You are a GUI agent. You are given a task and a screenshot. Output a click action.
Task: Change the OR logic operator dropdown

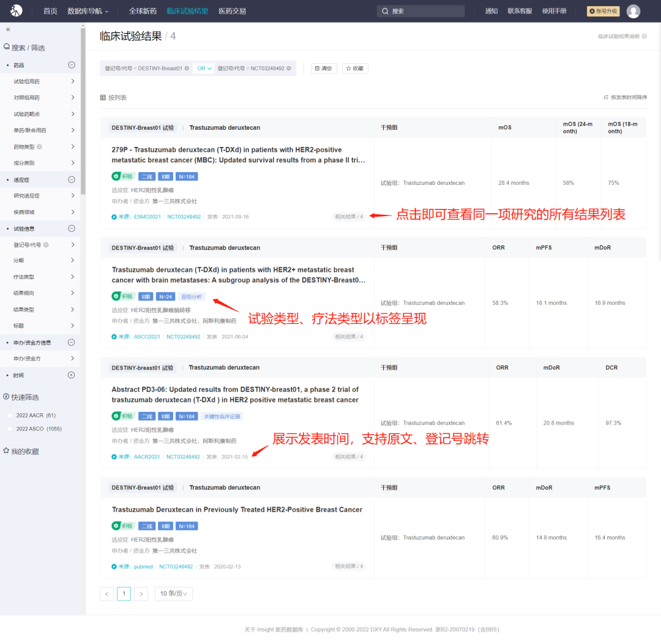(204, 69)
